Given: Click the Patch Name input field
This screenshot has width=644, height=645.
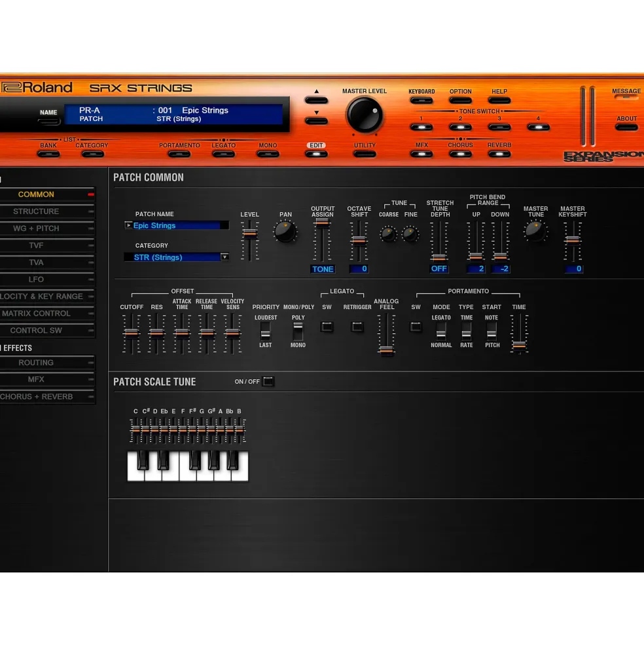Looking at the screenshot, I should point(177,225).
